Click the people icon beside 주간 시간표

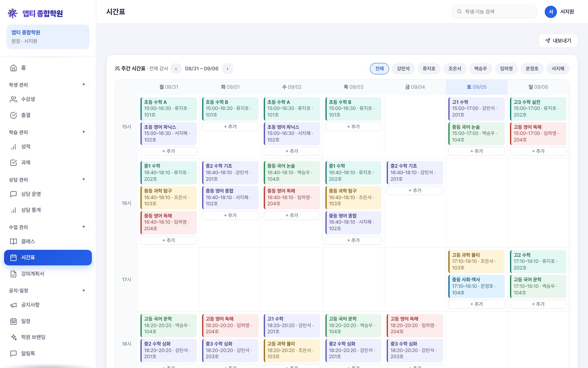point(117,69)
